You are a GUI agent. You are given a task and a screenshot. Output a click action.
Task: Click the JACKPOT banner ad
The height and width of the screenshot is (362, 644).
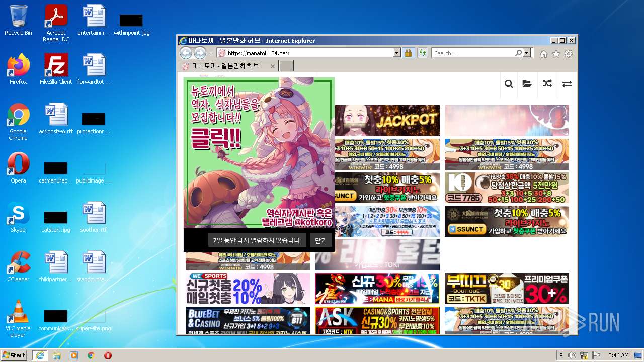(x=387, y=120)
